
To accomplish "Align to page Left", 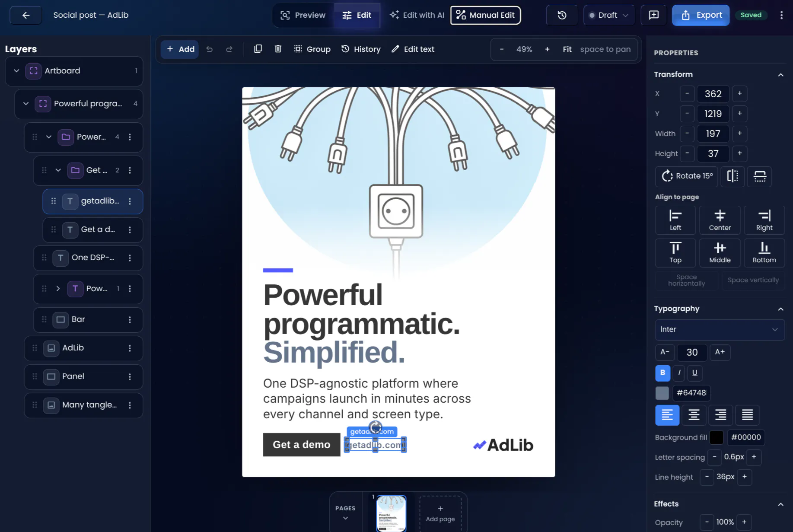I will tap(675, 220).
